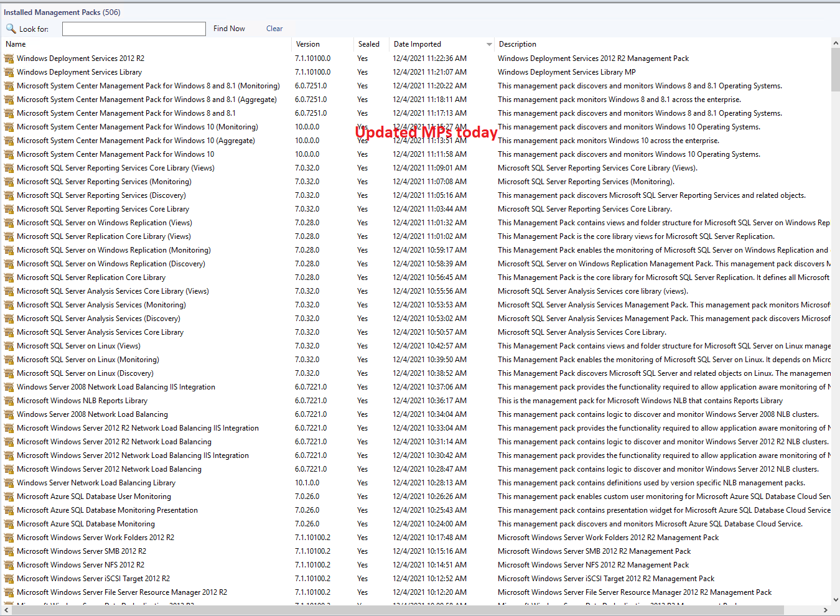This screenshot has height=616, width=840.
Task: Click icon for Windows Server Work Folders 2012 R2
Action: coord(9,538)
